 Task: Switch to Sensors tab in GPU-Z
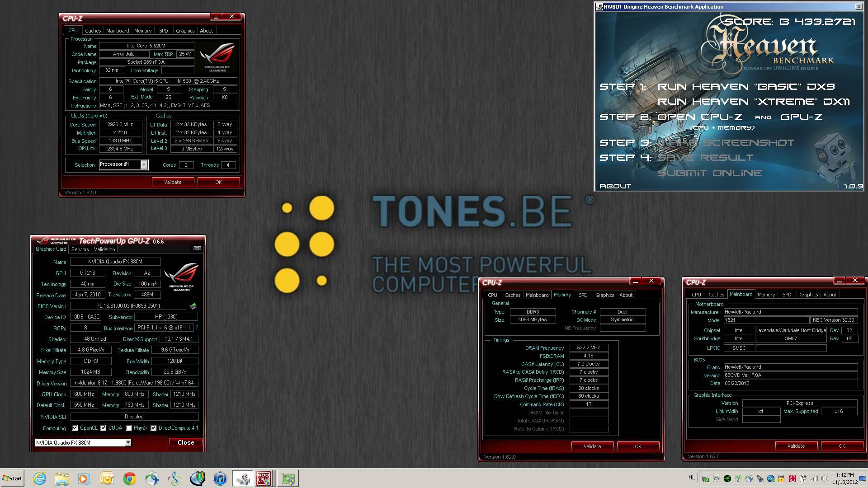tap(80, 249)
